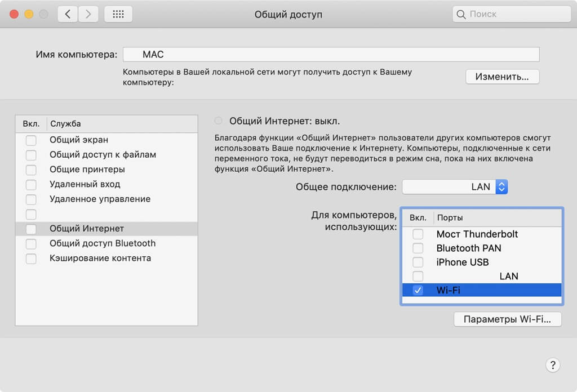Click the back navigation arrow
577x392 pixels.
tap(68, 14)
